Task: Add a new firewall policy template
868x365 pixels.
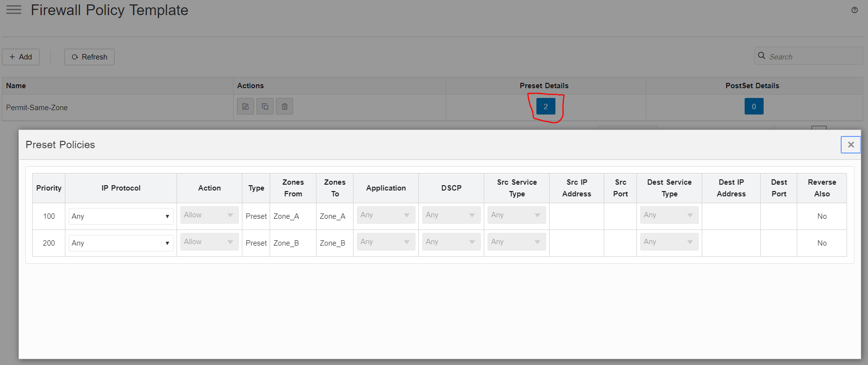Action: click(x=20, y=57)
